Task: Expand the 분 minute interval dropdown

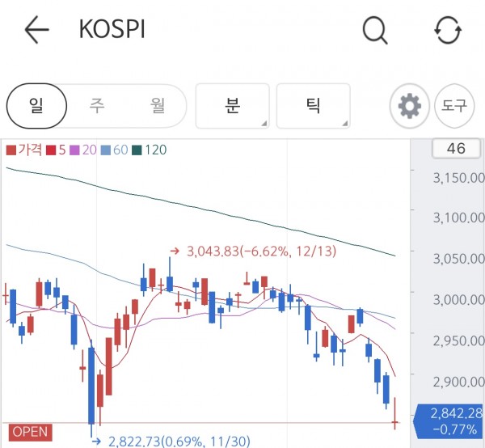Action: [232, 106]
